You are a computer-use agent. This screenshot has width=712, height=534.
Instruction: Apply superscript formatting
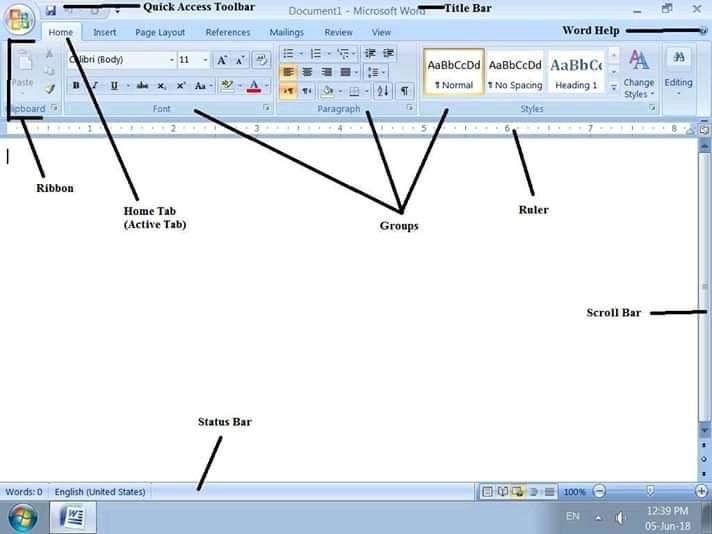click(181, 86)
